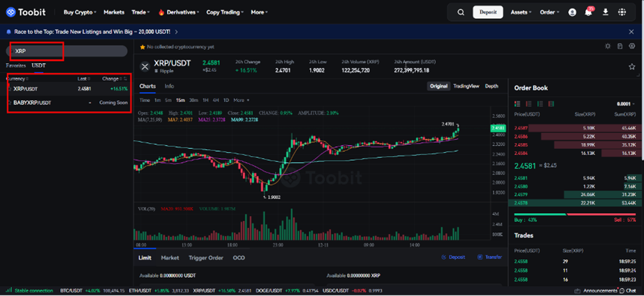Click the download app icon
This screenshot has height=296, width=644.
click(x=605, y=12)
